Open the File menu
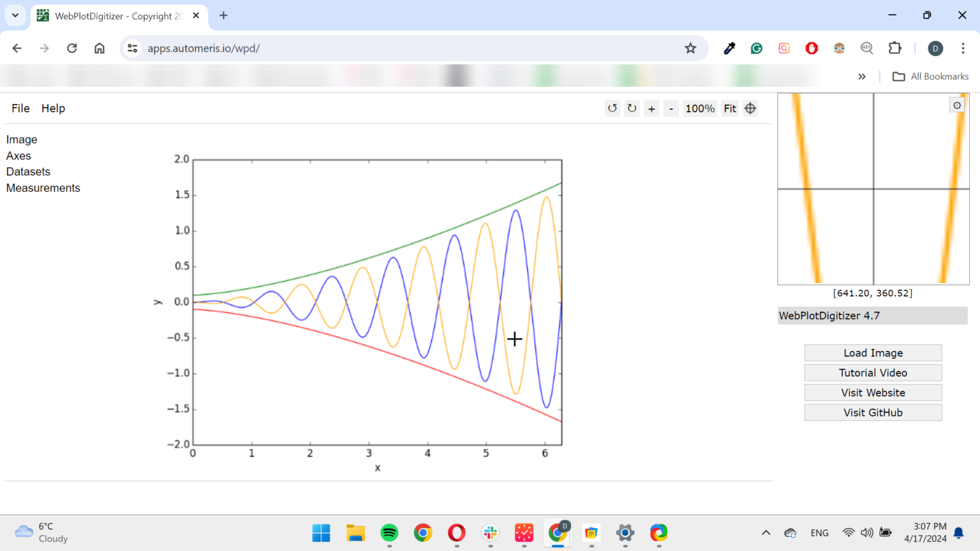Image resolution: width=980 pixels, height=551 pixels. 20,108
